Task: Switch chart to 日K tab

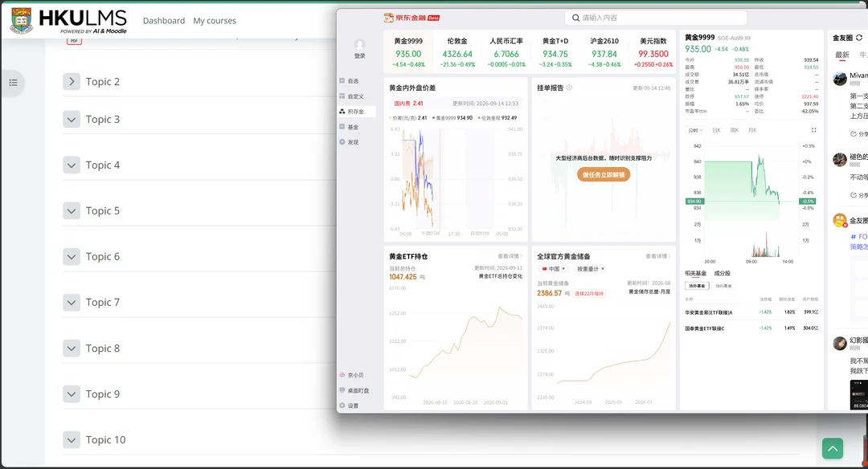Action: pyautogui.click(x=716, y=130)
